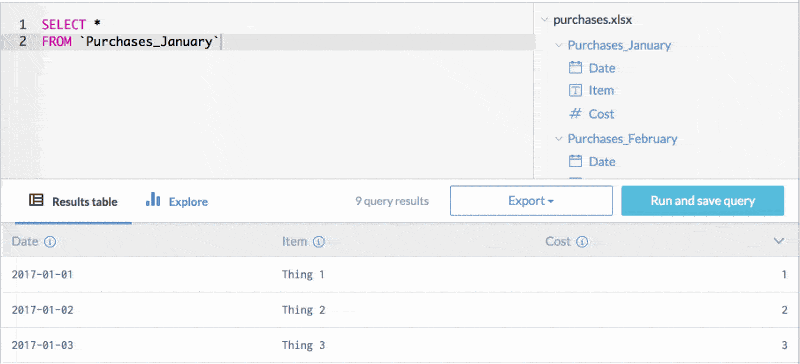The height and width of the screenshot is (364, 800).
Task: Switch to the Explore tab
Action: [177, 202]
